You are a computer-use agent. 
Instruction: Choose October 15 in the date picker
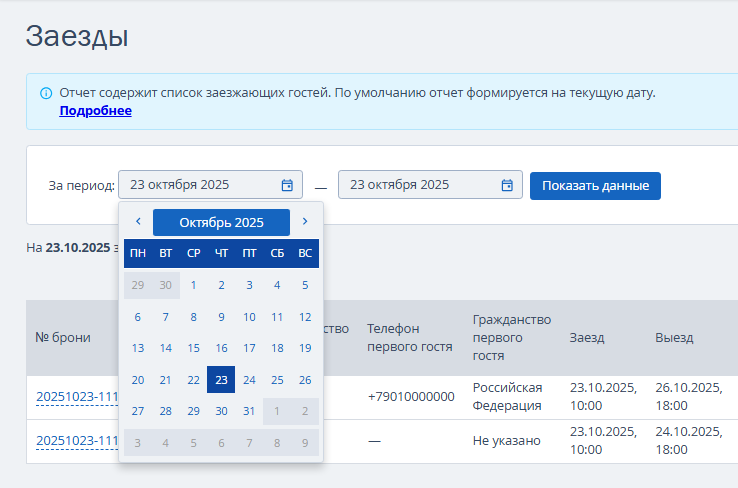[193, 348]
